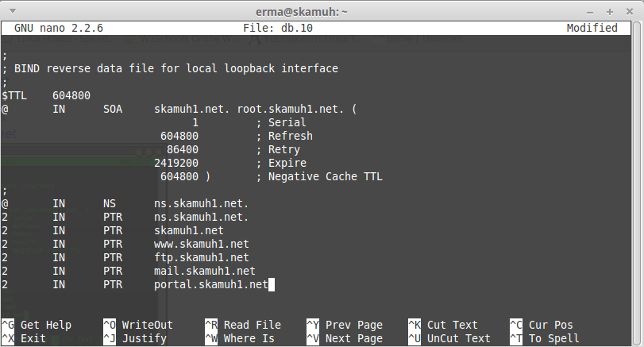Screen dimensions: 644x347
Task: Click the Modified status indicator
Action: point(592,28)
